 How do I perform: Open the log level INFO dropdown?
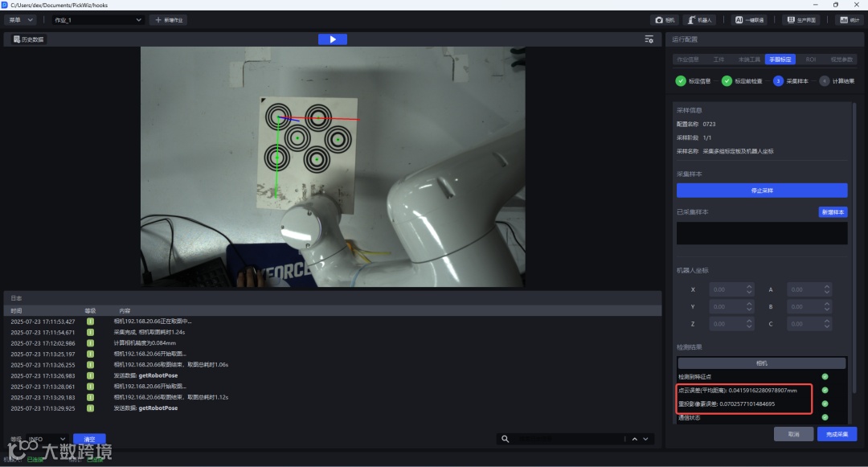[x=47, y=439]
